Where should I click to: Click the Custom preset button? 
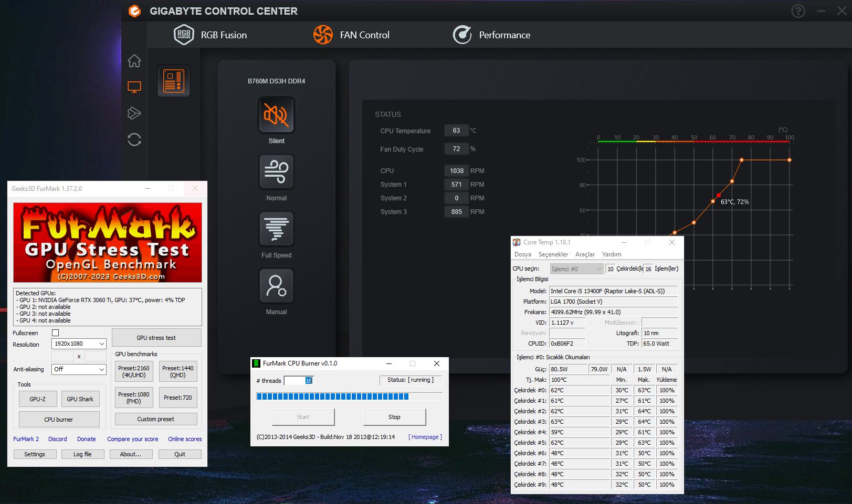156,419
